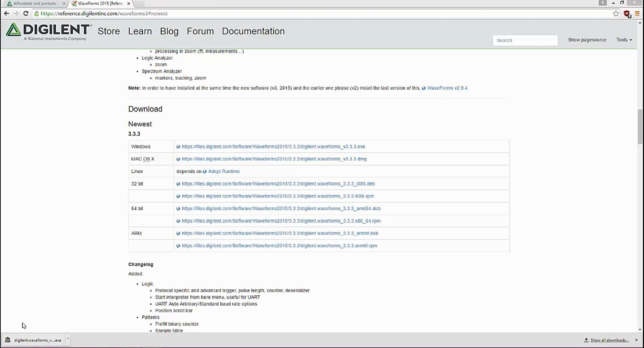Screen dimensions: 644x348
Task: Click the scrollbar down arrow
Action: point(640,330)
